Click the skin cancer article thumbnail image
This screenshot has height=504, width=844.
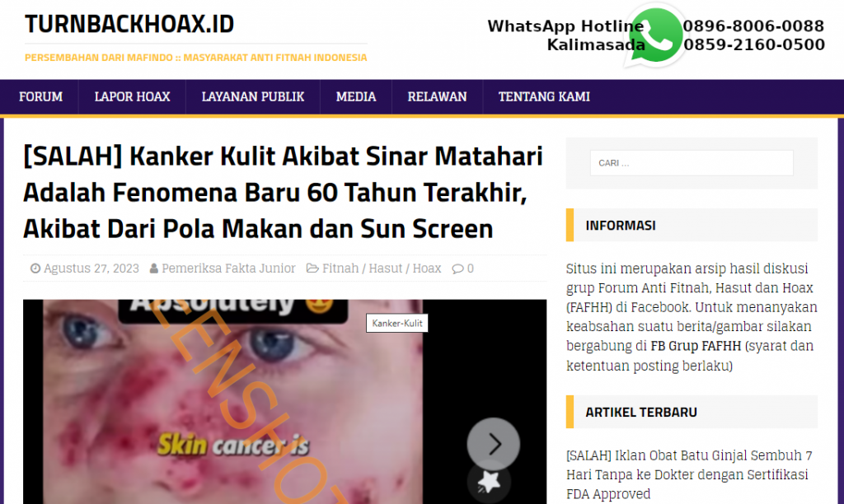(284, 402)
